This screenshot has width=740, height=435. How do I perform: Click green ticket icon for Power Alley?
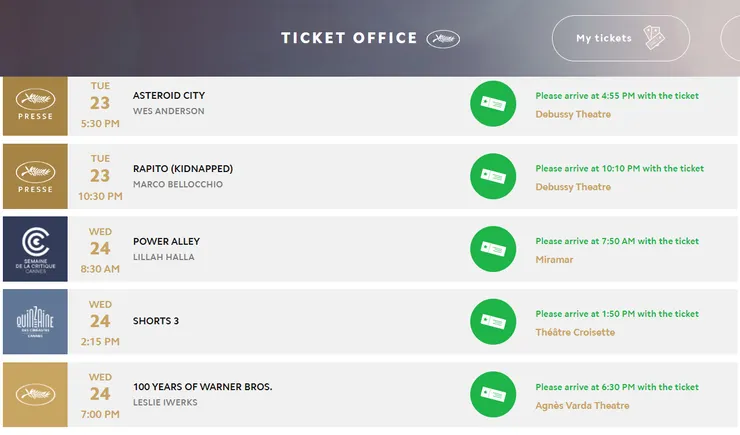click(493, 249)
